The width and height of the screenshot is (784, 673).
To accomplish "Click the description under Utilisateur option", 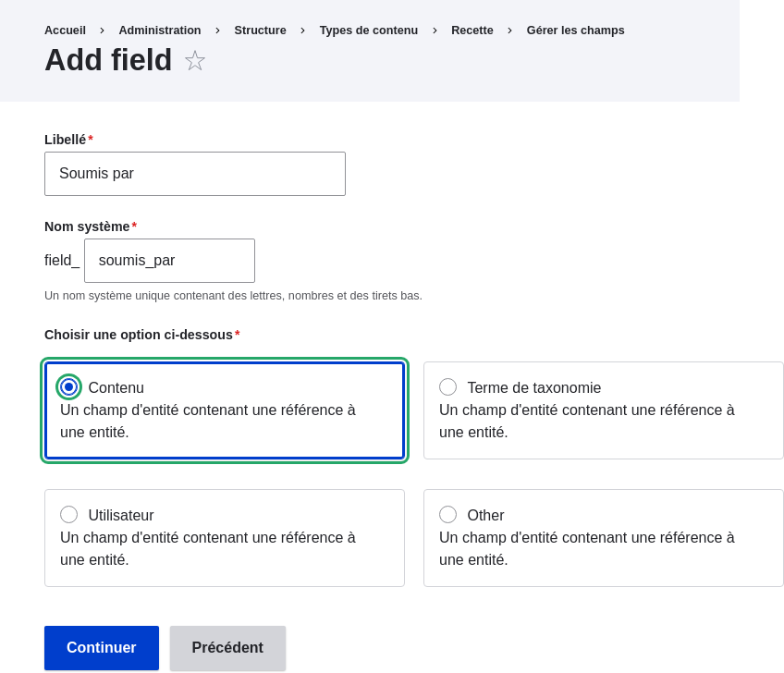I will 207,548.
